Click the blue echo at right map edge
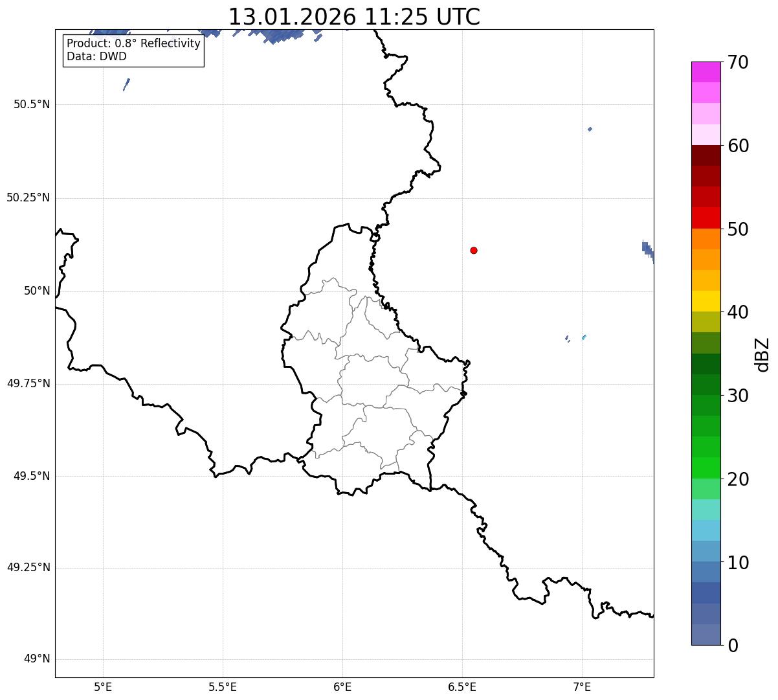778x700 pixels. pos(648,250)
